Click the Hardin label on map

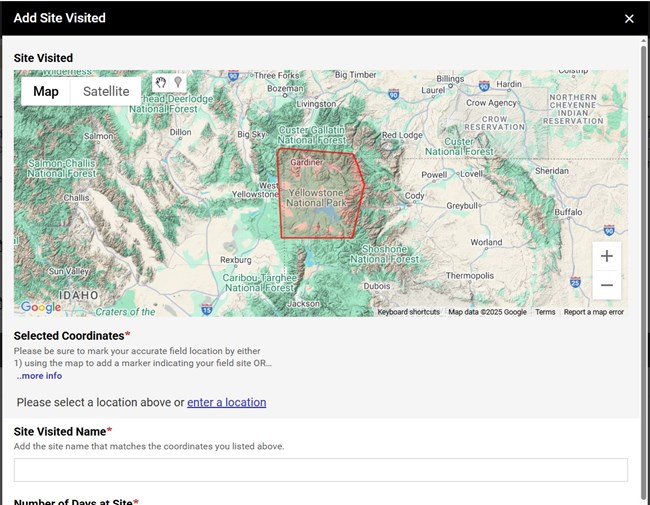(x=509, y=84)
